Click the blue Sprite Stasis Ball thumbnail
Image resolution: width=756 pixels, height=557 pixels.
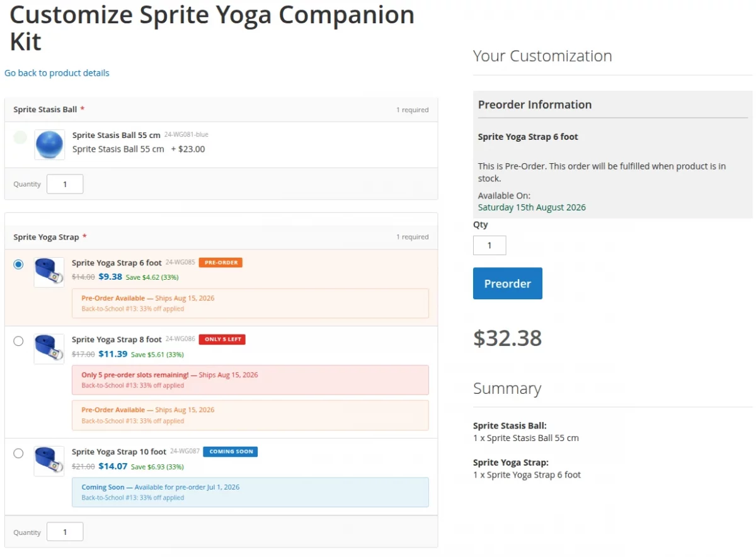point(50,145)
